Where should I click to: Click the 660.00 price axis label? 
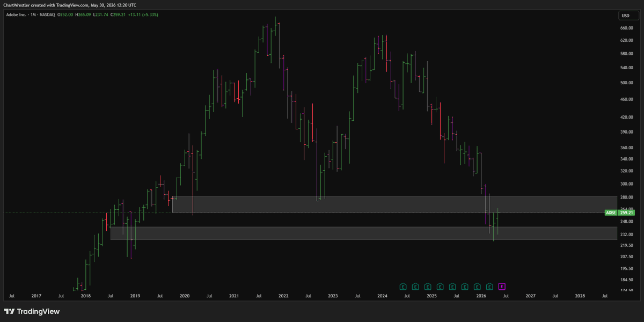click(627, 28)
